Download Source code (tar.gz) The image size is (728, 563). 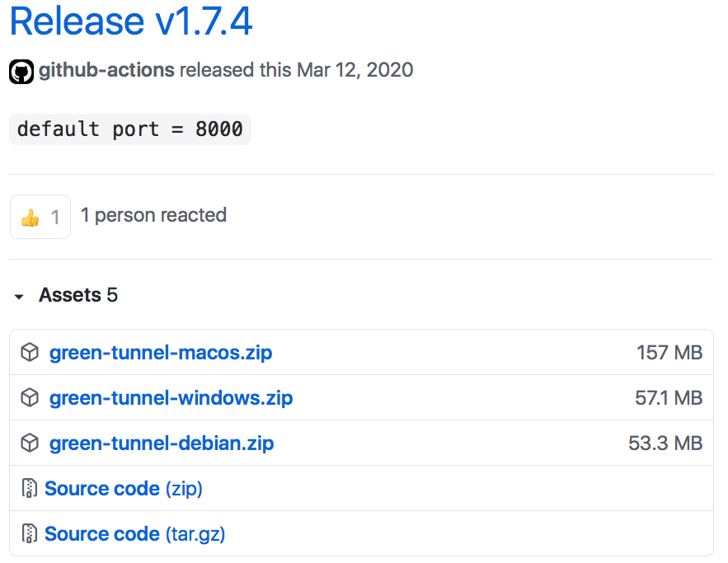click(134, 534)
